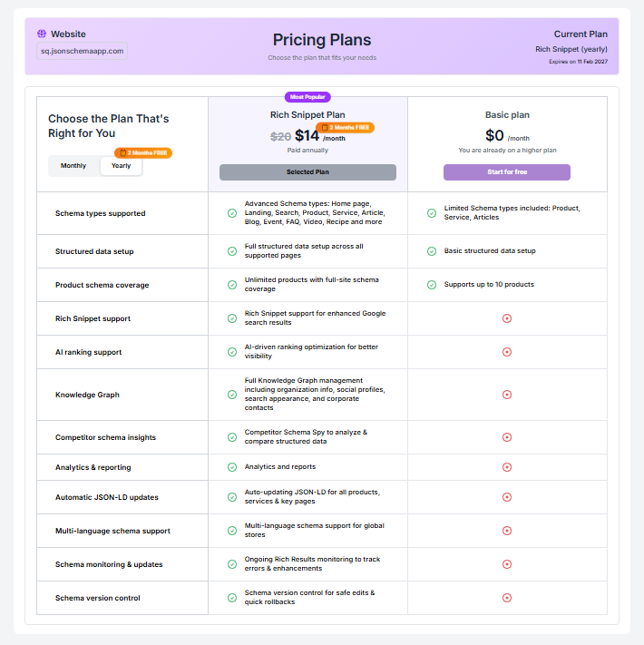Click the globe Website icon
This screenshot has width=644, height=645.
42,34
